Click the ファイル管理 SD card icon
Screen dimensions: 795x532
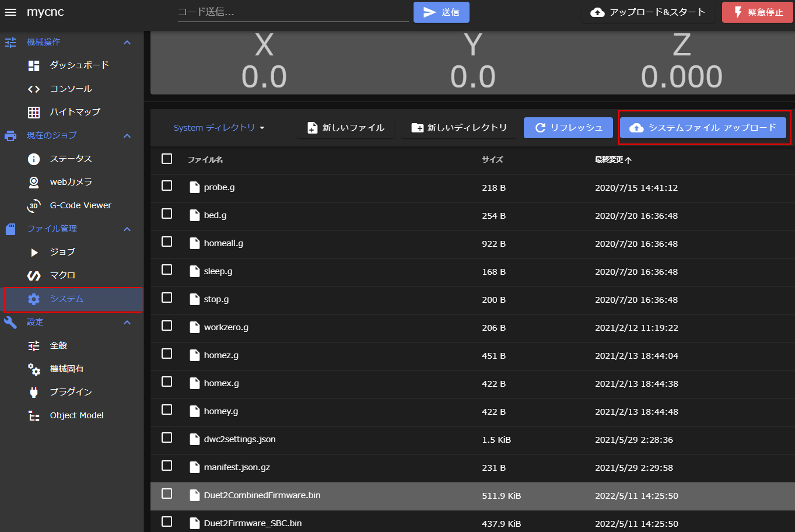[x=10, y=229]
